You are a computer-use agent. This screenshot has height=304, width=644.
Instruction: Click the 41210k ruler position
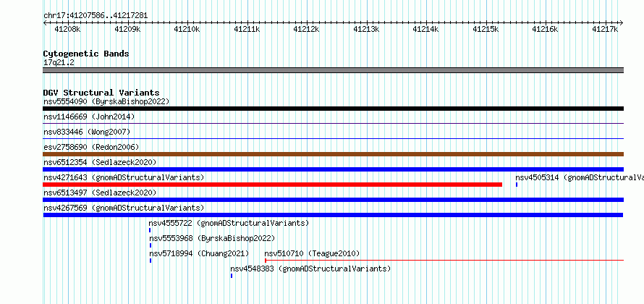click(187, 29)
